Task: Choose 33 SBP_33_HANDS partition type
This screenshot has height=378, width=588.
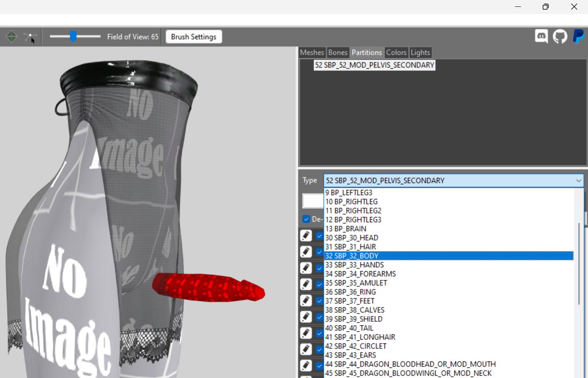Action: tap(449, 265)
